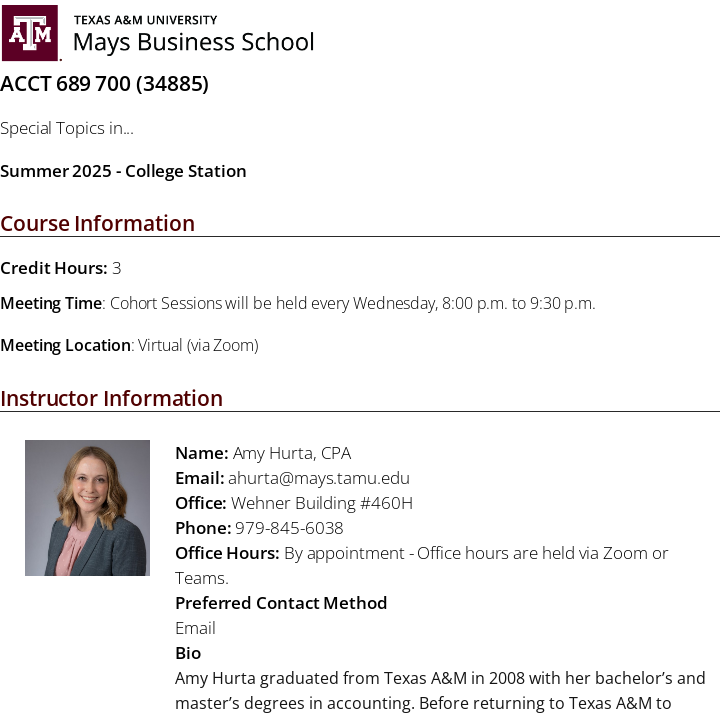This screenshot has width=720, height=720.
Task: Click the Virtual (via Zoom) location text
Action: click(x=198, y=345)
